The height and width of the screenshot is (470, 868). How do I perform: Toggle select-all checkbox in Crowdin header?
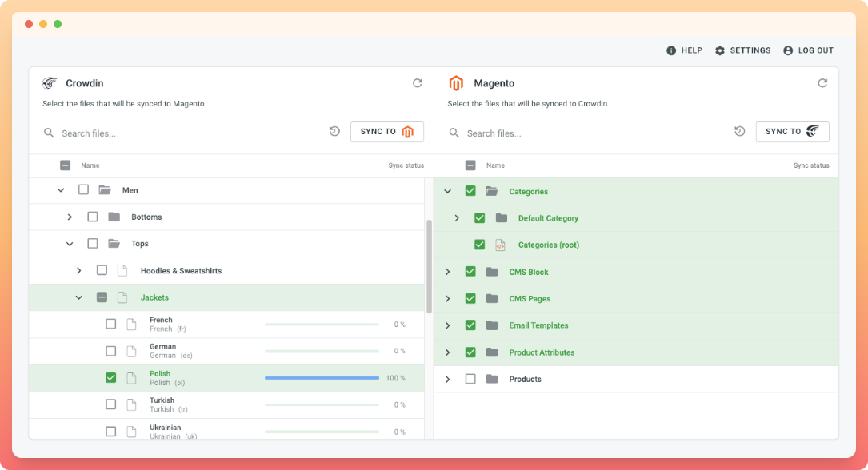pyautogui.click(x=66, y=165)
